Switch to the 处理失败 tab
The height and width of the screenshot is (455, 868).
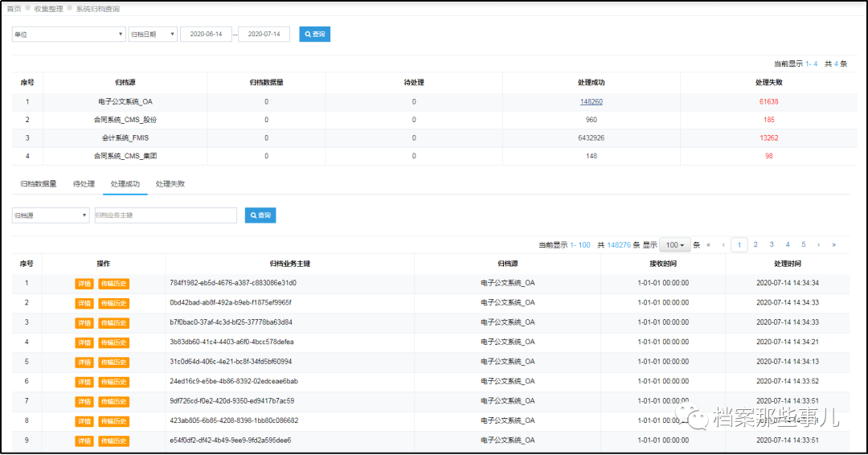click(x=170, y=184)
